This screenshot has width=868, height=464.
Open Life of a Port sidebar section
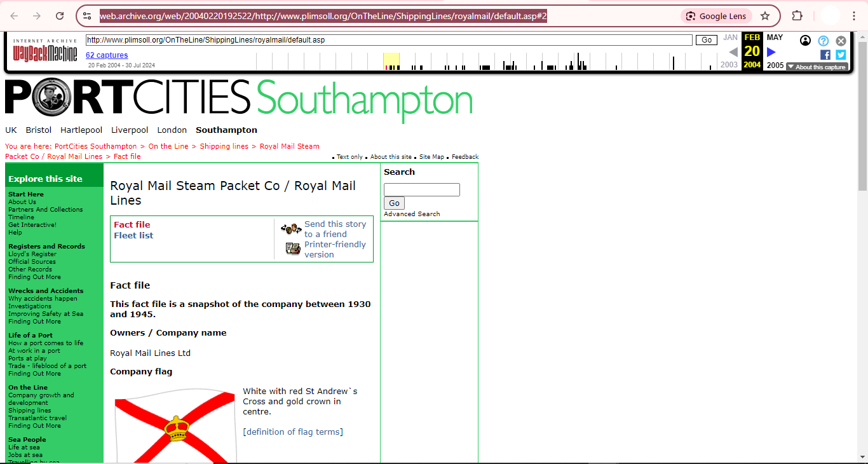[x=31, y=336]
